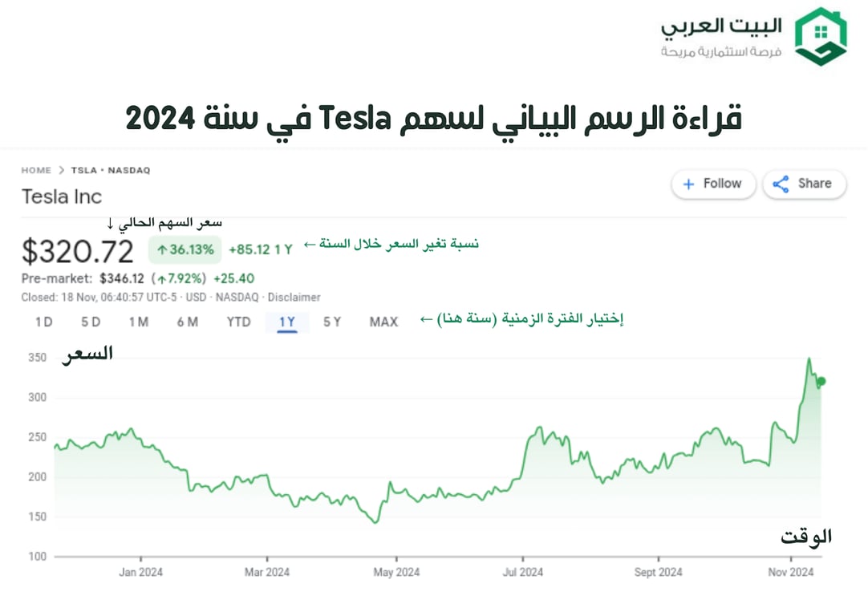Open the Disclaimer link
The width and height of the screenshot is (868, 616).
point(294,298)
